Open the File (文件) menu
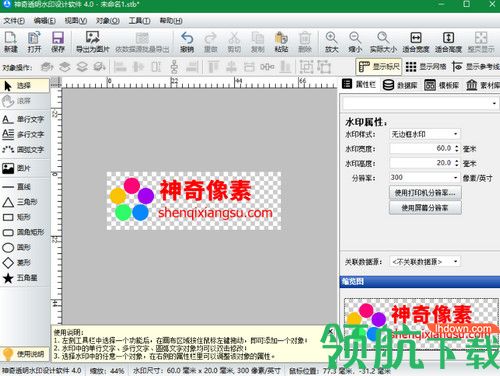The image size is (500, 376). [x=14, y=21]
